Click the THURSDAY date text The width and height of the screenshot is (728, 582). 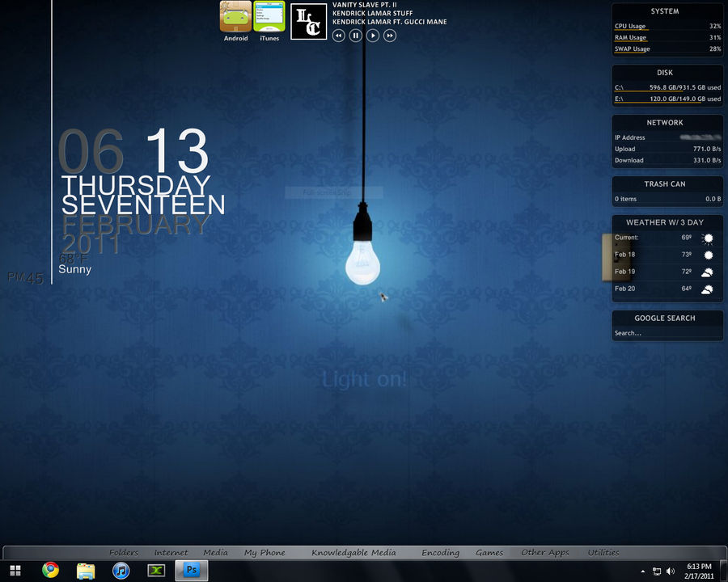136,184
